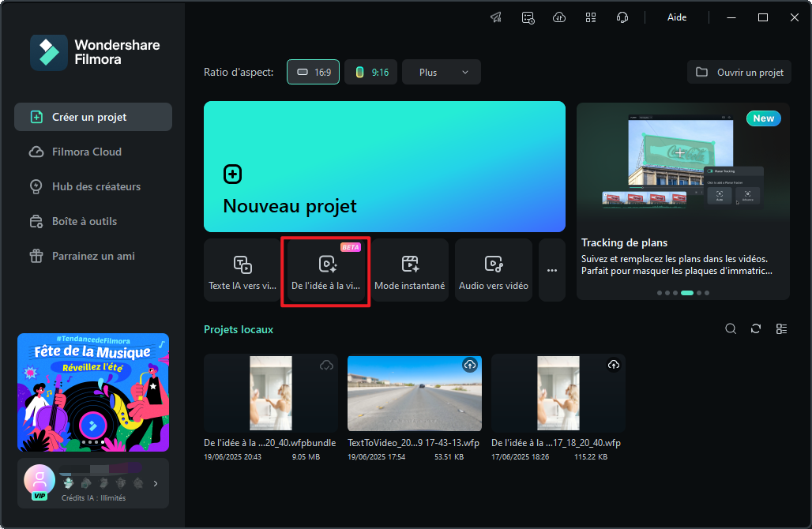Open the task list icon in title bar

tap(528, 17)
